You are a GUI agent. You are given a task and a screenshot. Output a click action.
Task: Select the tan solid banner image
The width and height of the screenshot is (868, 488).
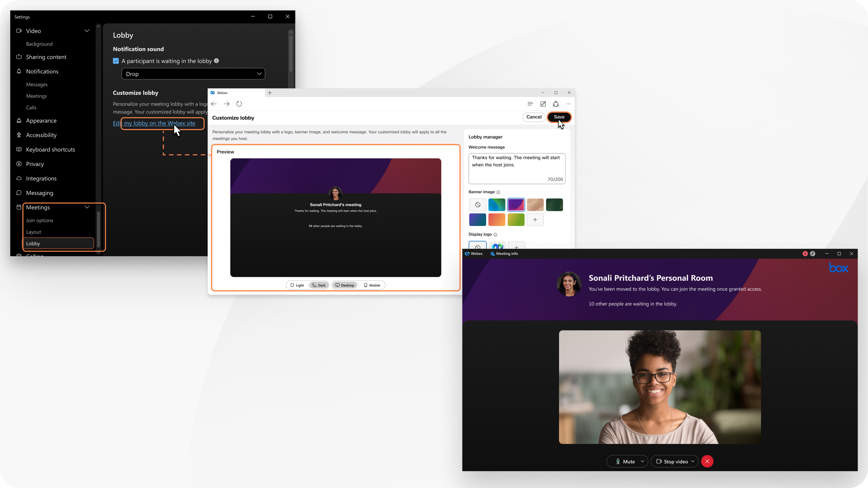pos(535,205)
